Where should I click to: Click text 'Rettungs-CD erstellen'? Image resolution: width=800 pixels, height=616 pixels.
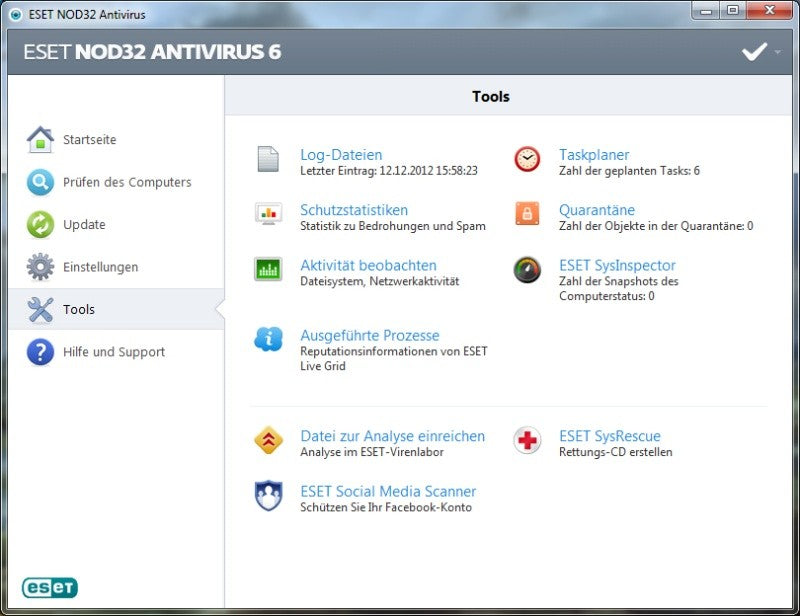[615, 452]
